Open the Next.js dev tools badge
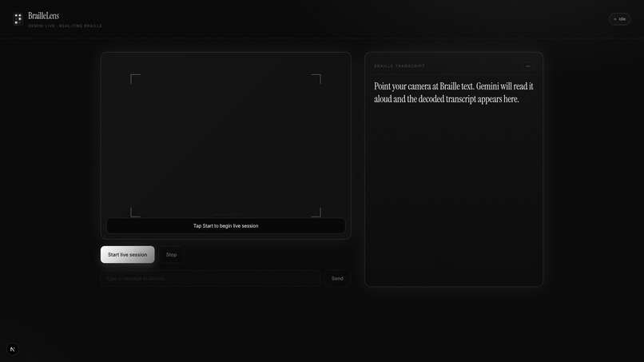This screenshot has height=362, width=644. pyautogui.click(x=13, y=349)
